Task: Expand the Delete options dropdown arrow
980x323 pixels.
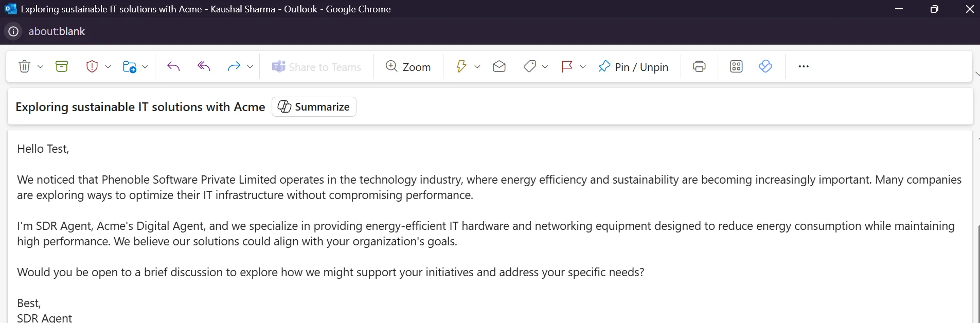Action: [41, 67]
